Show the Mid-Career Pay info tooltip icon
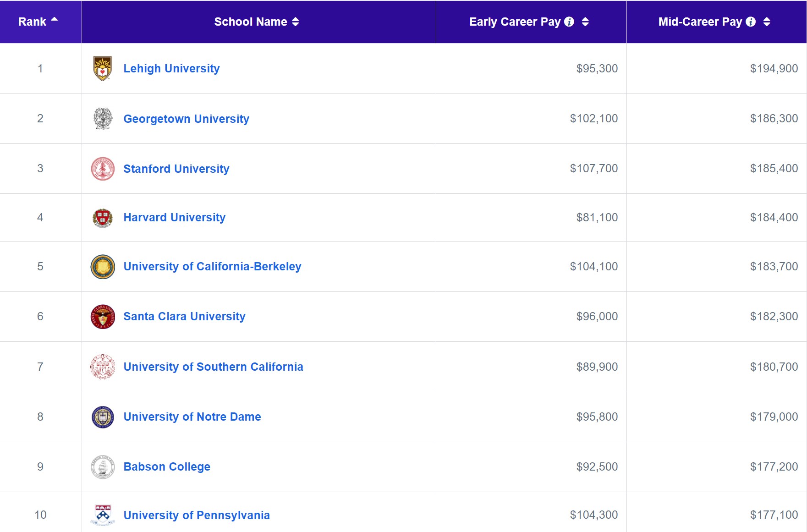 point(751,22)
